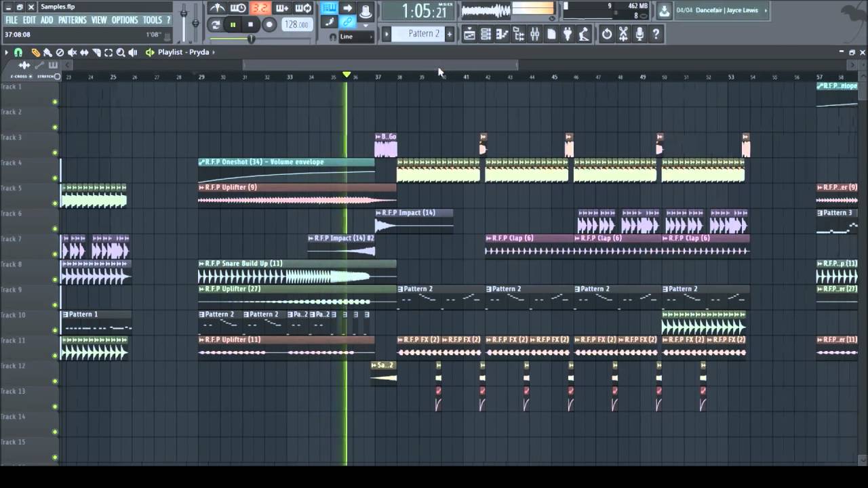Toggle the metronome

[217, 8]
